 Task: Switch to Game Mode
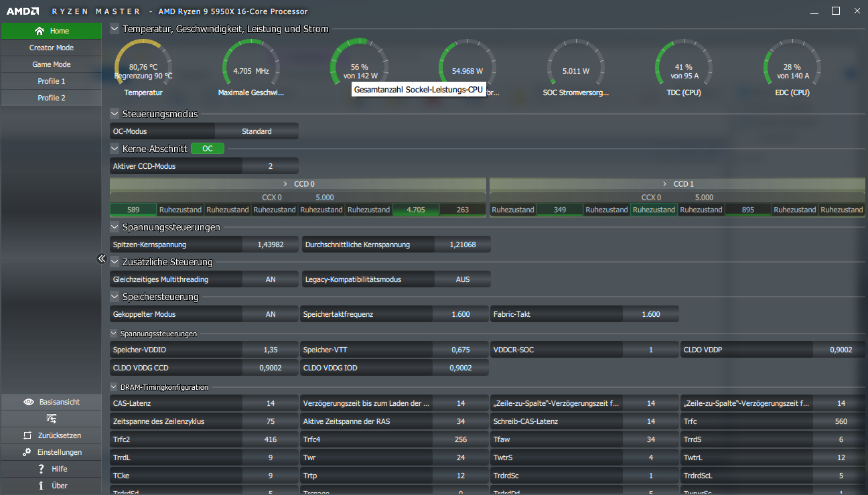(x=51, y=64)
